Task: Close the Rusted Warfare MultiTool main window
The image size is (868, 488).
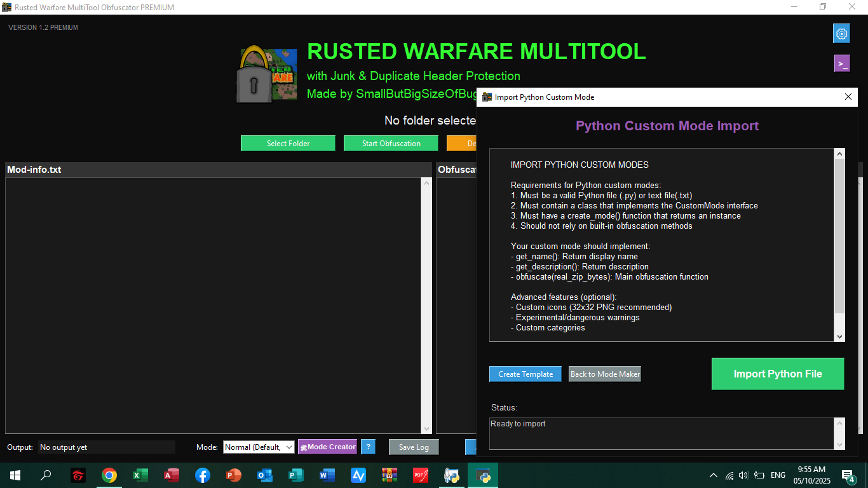Action: [x=853, y=7]
